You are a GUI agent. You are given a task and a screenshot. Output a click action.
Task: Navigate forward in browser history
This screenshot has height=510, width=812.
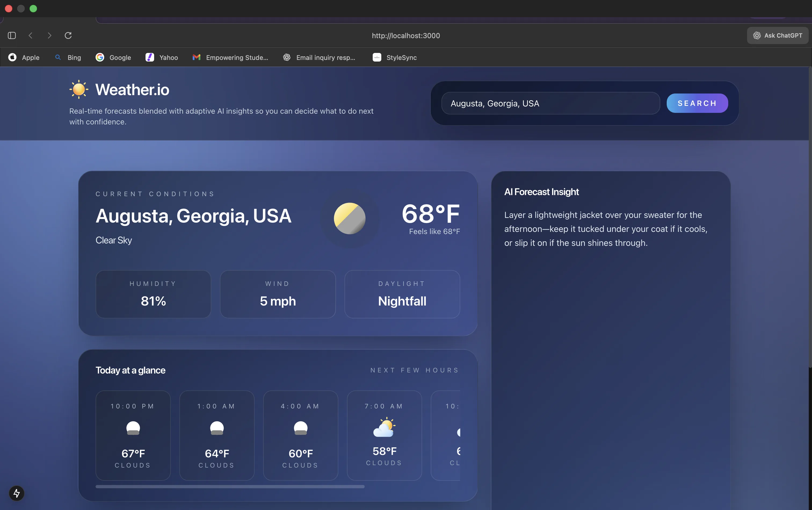point(50,35)
